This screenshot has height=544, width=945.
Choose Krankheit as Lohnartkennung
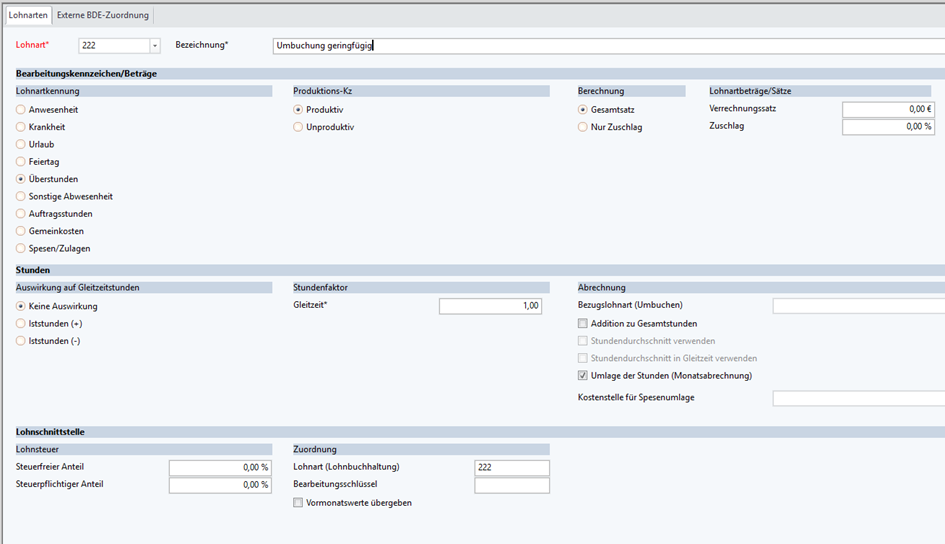pos(21,127)
